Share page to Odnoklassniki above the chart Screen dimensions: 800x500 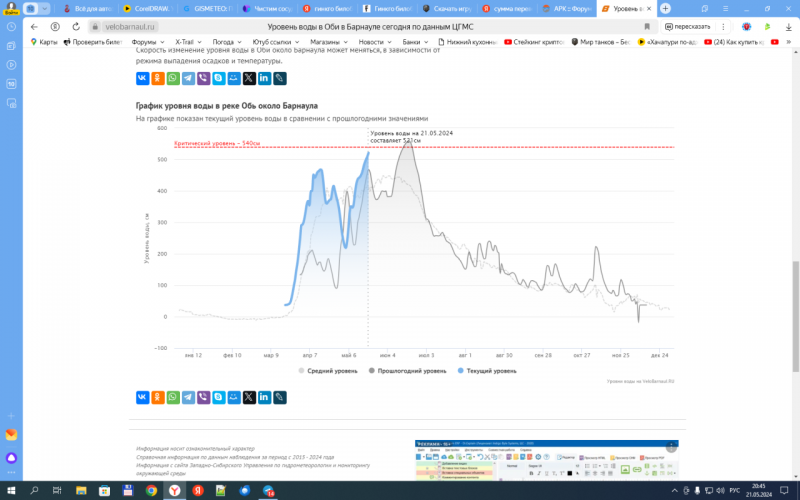click(x=158, y=77)
